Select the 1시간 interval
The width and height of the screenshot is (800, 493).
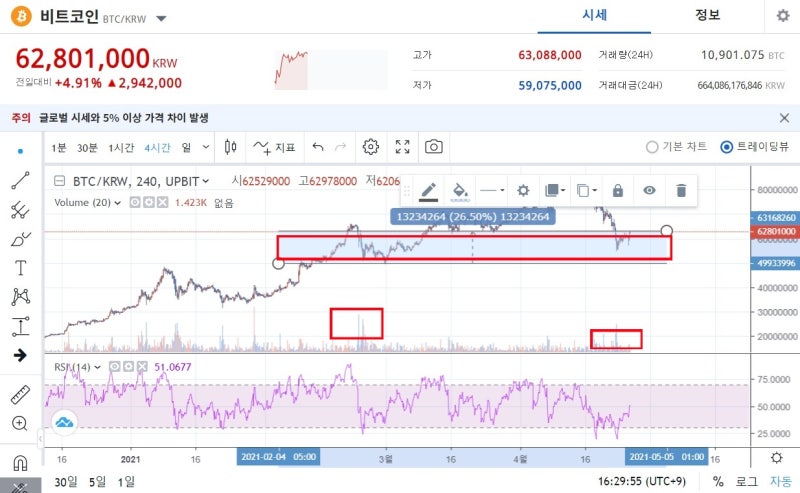[x=121, y=147]
